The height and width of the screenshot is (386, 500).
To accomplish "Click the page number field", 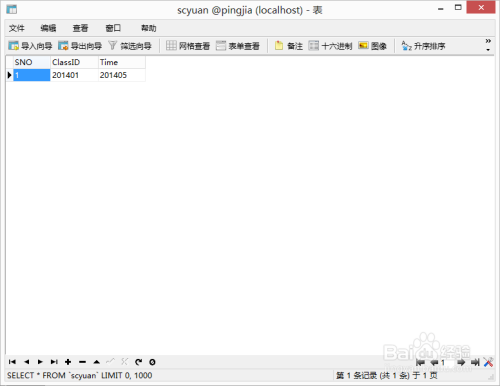I will click(447, 362).
